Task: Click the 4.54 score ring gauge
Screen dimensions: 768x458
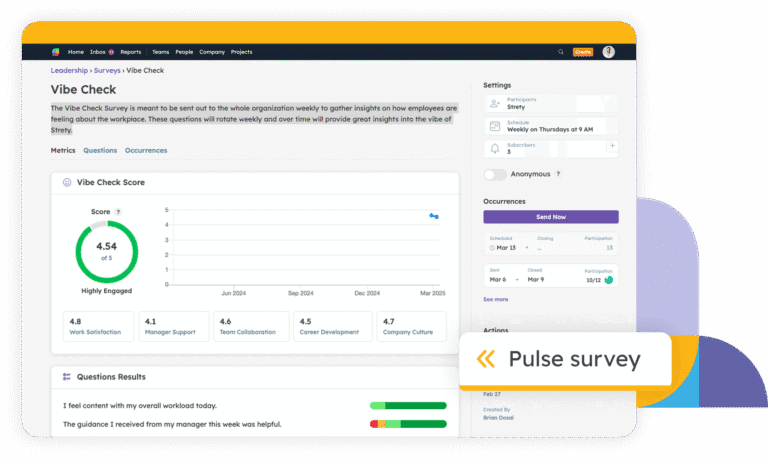Action: coord(107,252)
